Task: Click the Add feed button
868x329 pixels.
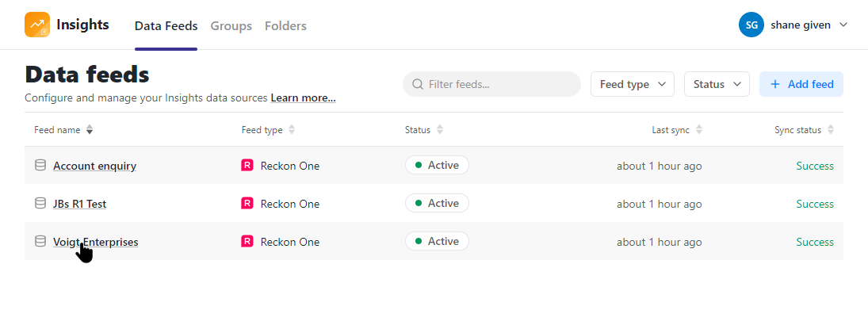Action: pos(801,84)
